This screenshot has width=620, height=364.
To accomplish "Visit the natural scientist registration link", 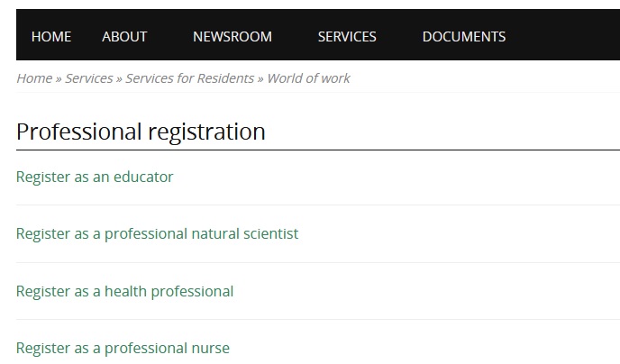I will tap(157, 234).
